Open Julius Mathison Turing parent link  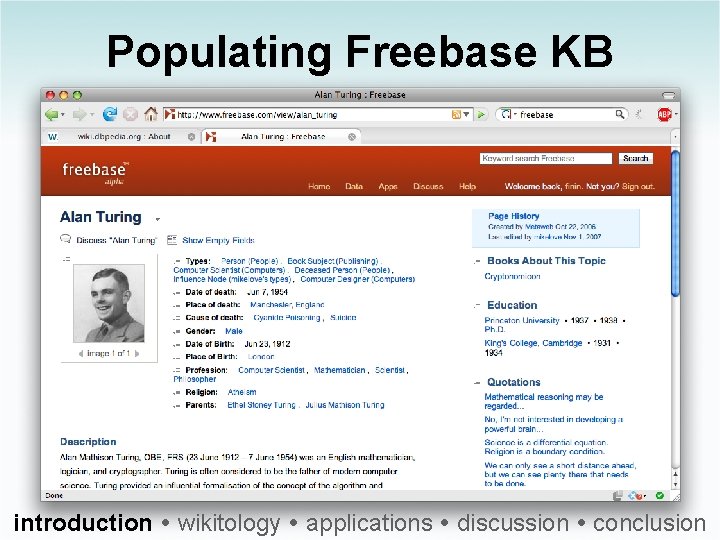pos(345,405)
